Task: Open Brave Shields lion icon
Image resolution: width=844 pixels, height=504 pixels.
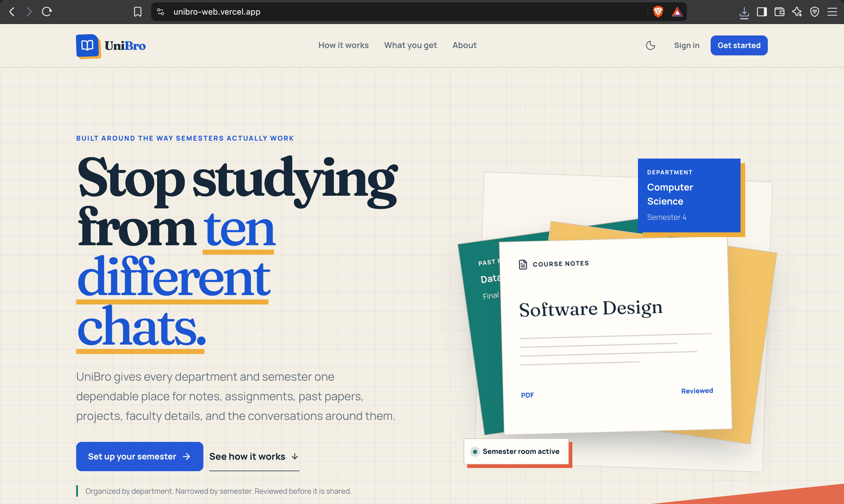Action: (658, 12)
